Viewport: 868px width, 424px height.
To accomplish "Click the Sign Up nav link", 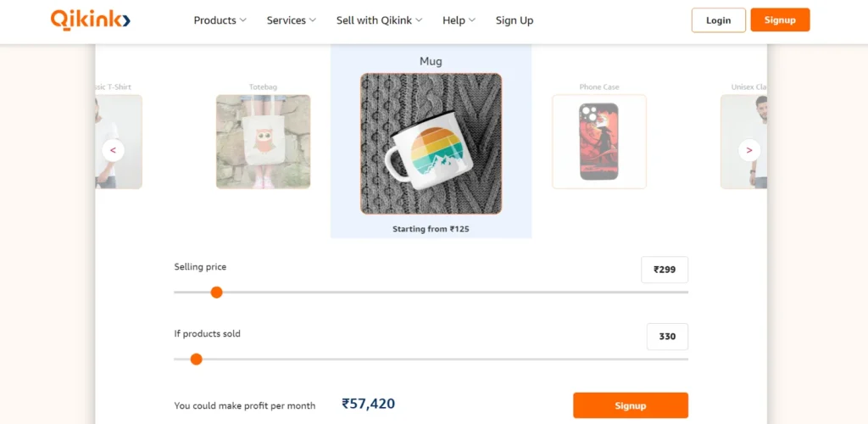I will pyautogui.click(x=515, y=20).
